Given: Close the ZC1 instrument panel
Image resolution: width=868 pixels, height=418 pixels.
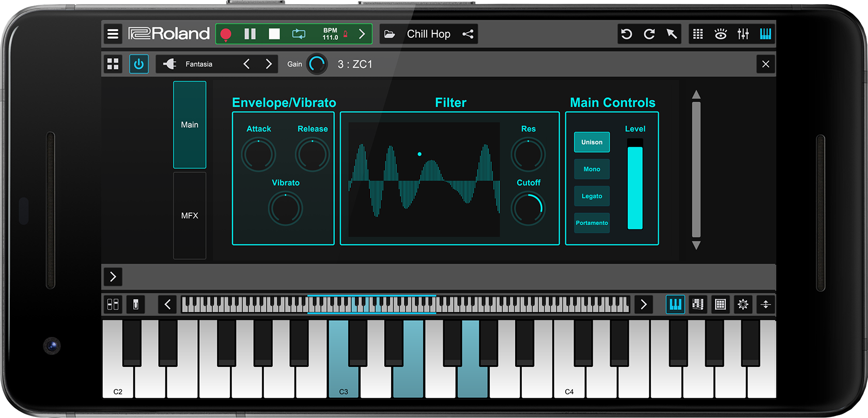Looking at the screenshot, I should point(766,64).
